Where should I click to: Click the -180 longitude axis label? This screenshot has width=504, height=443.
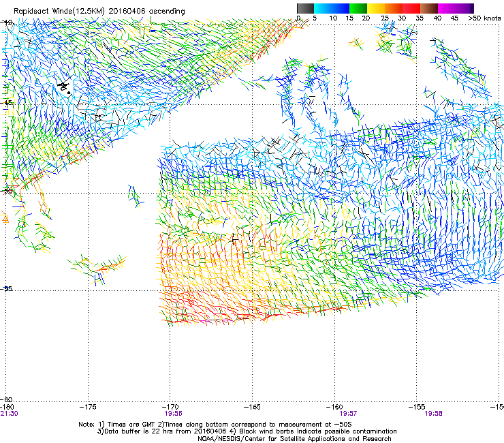(x=7, y=407)
